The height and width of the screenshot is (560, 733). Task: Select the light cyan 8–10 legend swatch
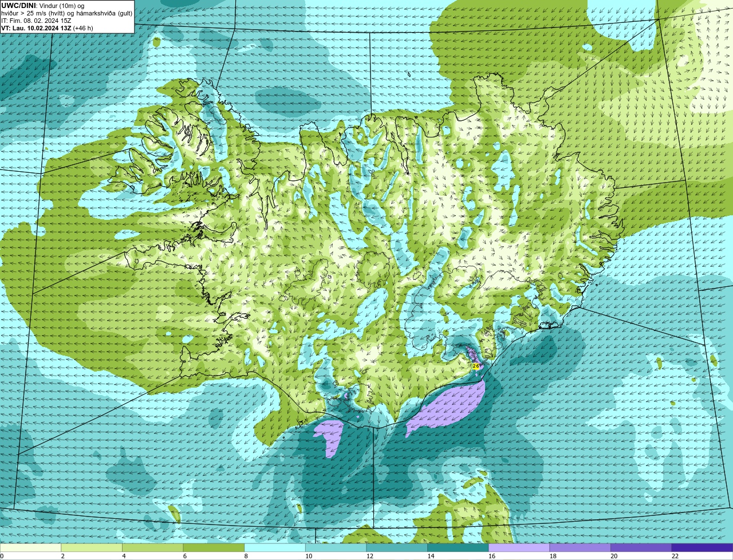click(x=275, y=547)
